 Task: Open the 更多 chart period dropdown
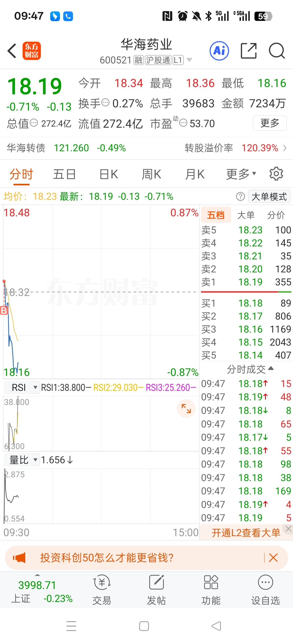(x=241, y=174)
